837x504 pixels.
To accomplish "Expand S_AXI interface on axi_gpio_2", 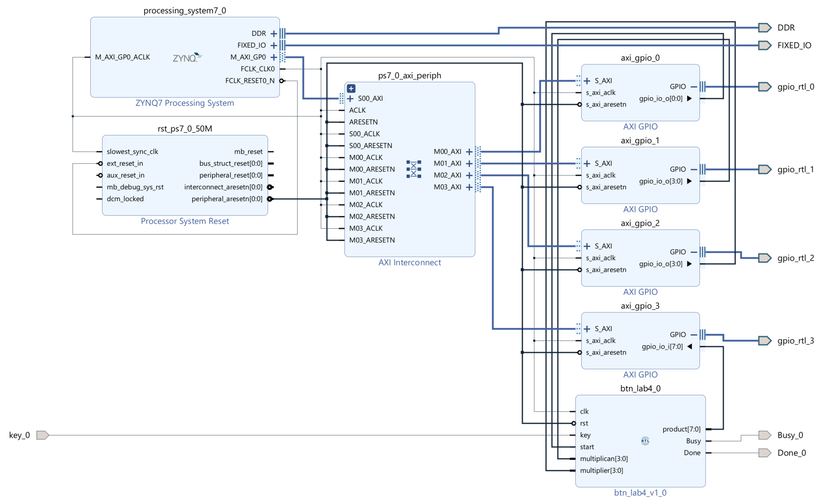I will tap(587, 246).
